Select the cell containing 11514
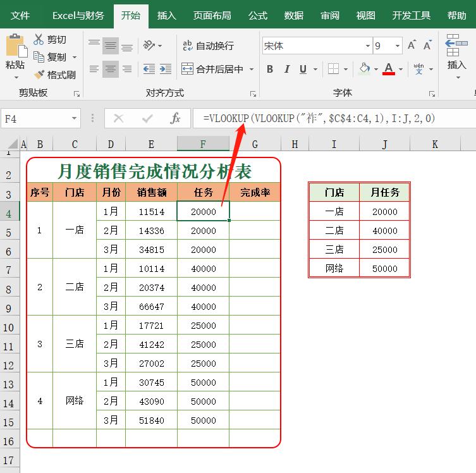 152,212
